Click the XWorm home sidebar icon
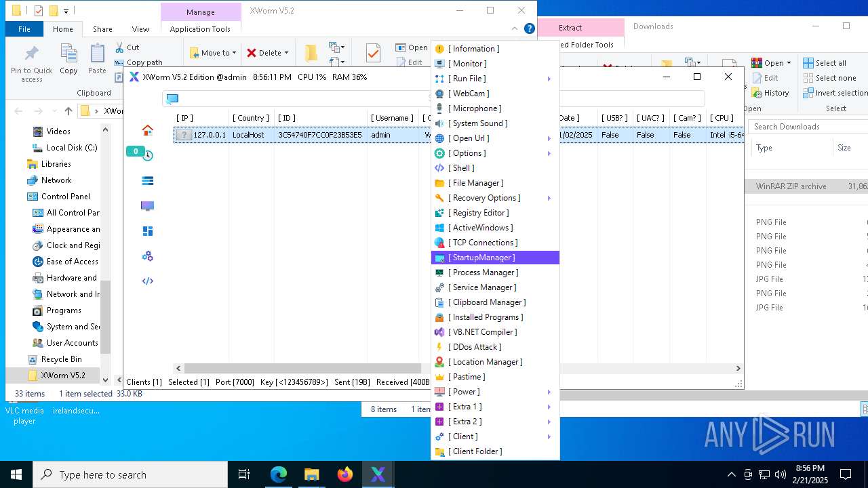Screen dimensions: 868x488 point(147,130)
